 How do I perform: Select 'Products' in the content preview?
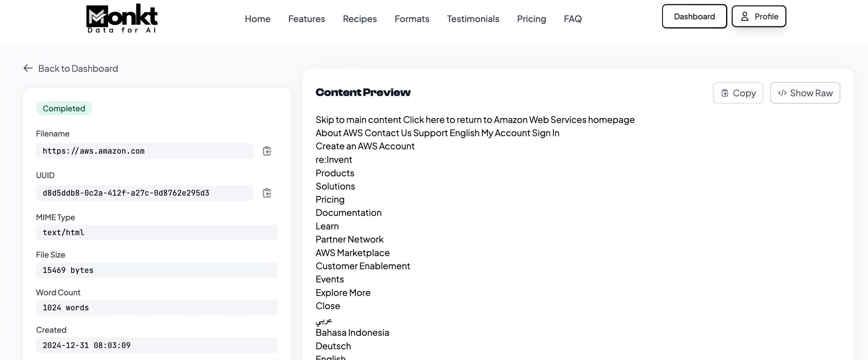(x=335, y=173)
